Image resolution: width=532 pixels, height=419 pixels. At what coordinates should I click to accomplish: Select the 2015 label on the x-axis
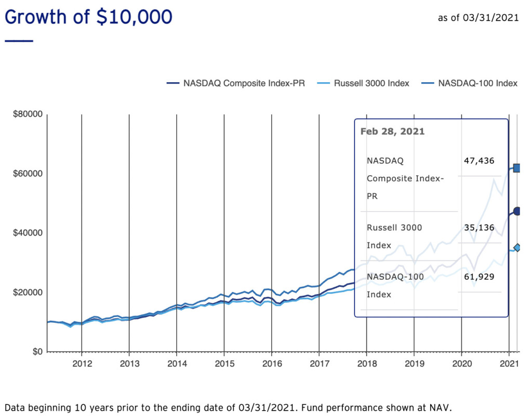[x=224, y=363]
